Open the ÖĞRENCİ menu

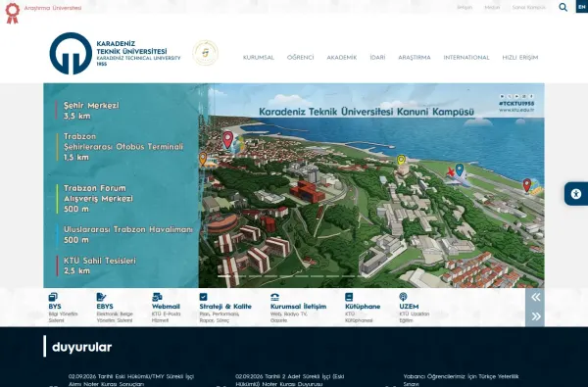click(301, 58)
